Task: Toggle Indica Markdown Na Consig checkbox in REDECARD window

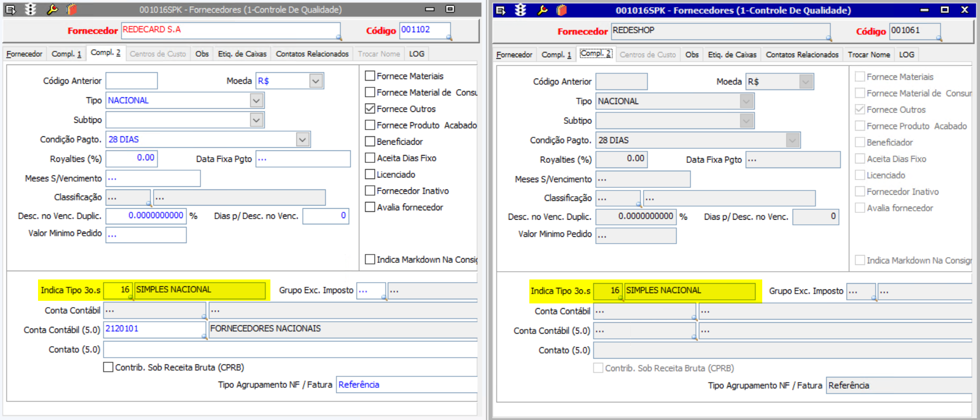Action: pos(370,259)
